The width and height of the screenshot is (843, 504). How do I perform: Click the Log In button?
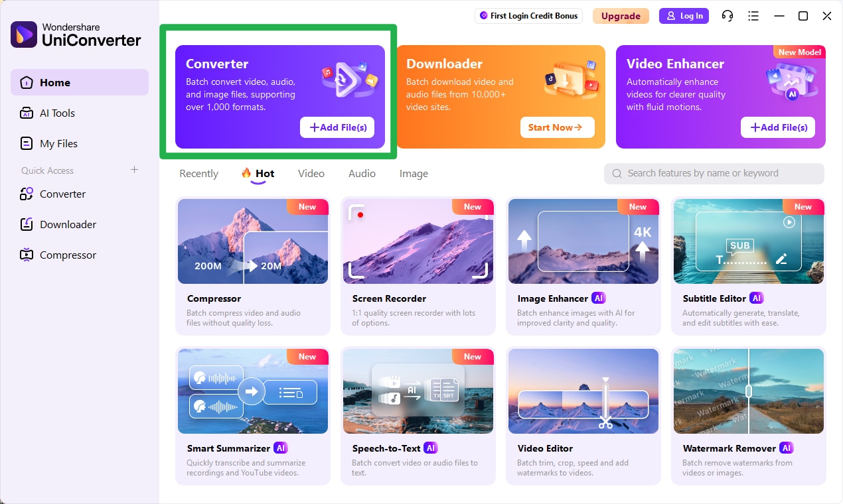pos(684,16)
